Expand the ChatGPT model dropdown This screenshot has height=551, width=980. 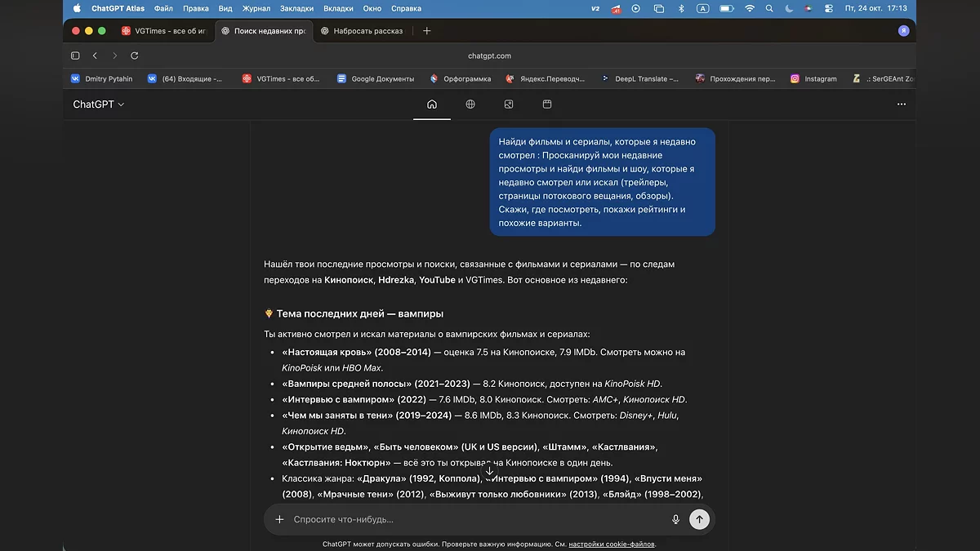pyautogui.click(x=98, y=104)
